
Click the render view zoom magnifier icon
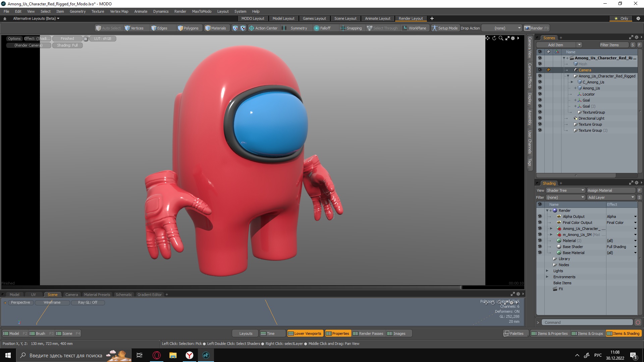(x=501, y=38)
